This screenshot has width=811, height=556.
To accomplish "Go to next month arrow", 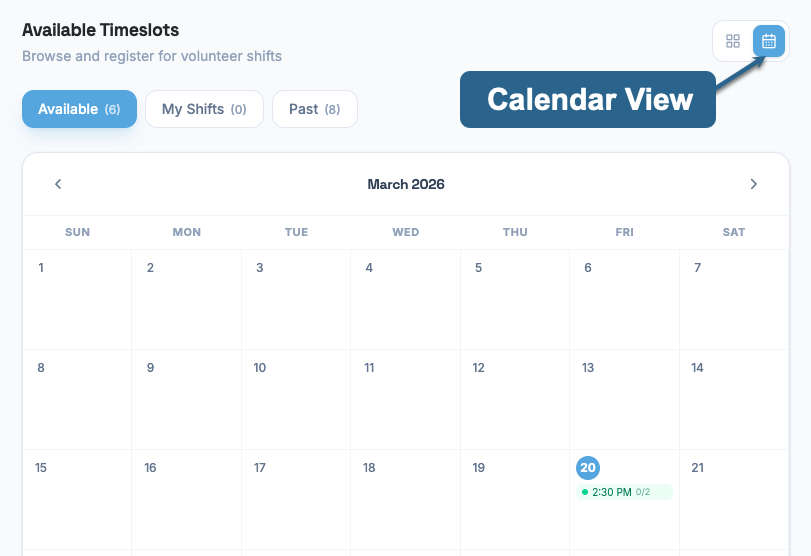I will (754, 184).
